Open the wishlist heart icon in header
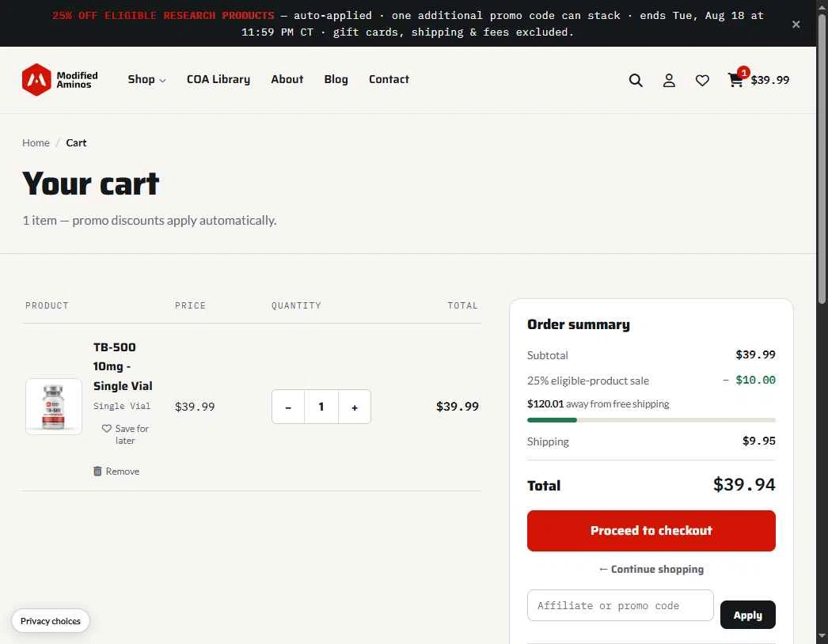The width and height of the screenshot is (828, 644). coord(702,80)
